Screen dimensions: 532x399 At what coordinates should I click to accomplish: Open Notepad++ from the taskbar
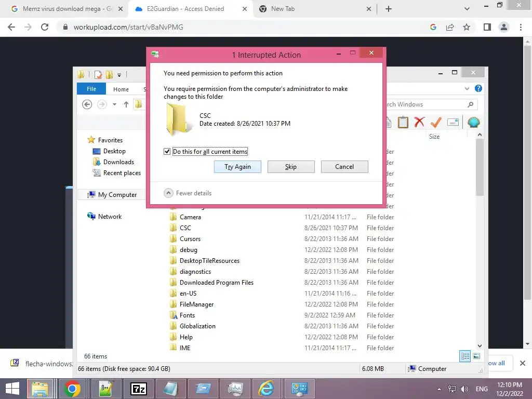pos(105,389)
